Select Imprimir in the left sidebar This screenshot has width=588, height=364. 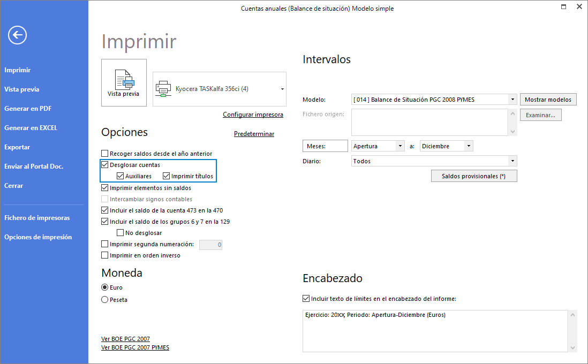point(18,70)
